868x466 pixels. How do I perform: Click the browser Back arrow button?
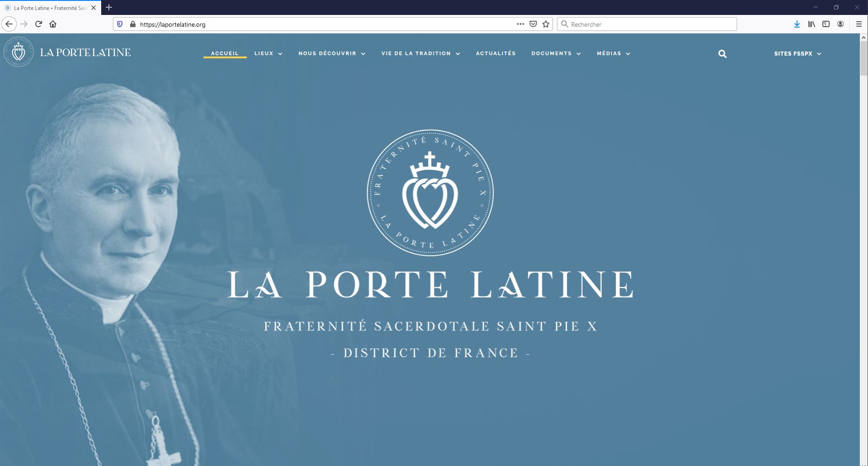coord(9,24)
